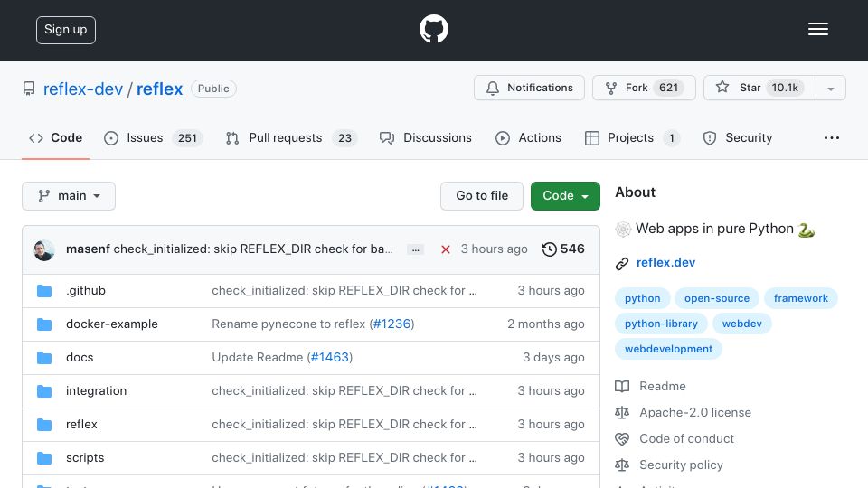Click the failed status X icon
The image size is (868, 488).
[x=445, y=249]
